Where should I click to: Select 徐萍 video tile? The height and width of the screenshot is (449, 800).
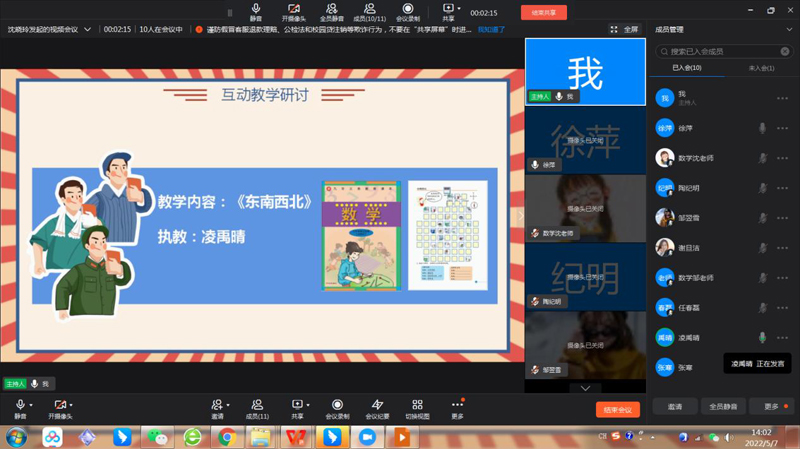(585, 140)
